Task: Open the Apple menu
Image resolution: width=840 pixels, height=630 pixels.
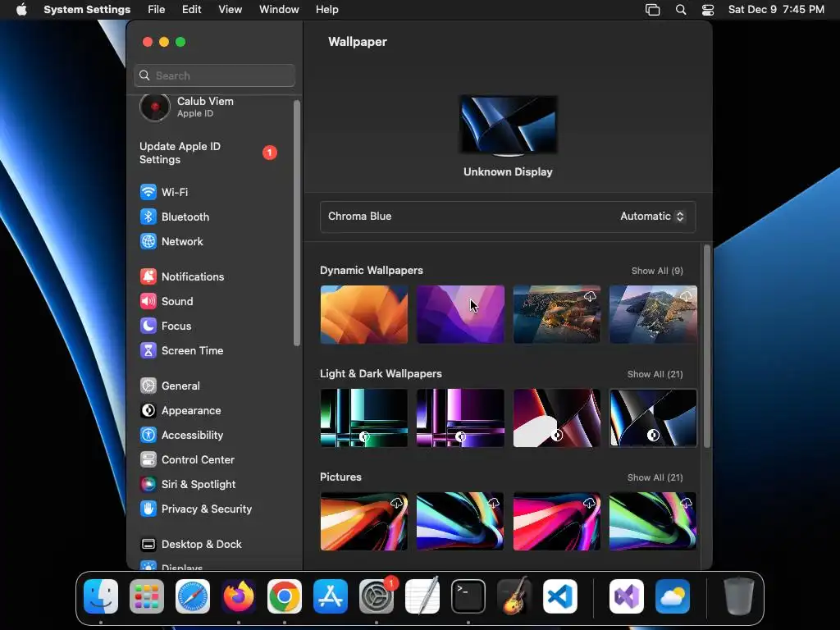Action: 21,10
